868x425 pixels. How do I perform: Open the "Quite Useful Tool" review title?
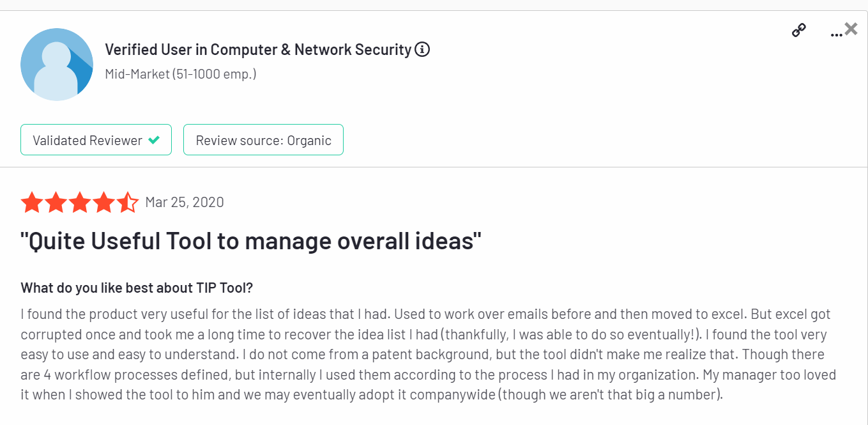click(x=251, y=241)
